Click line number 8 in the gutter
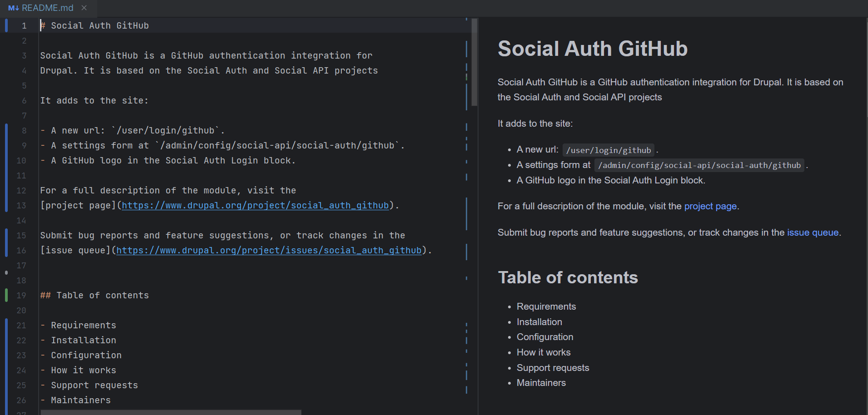 point(24,130)
